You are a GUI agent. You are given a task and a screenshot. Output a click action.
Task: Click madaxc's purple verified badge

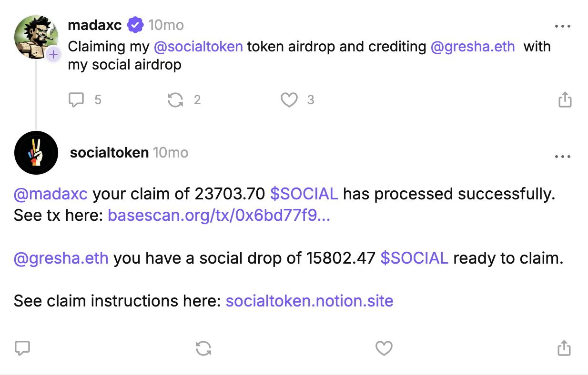135,25
